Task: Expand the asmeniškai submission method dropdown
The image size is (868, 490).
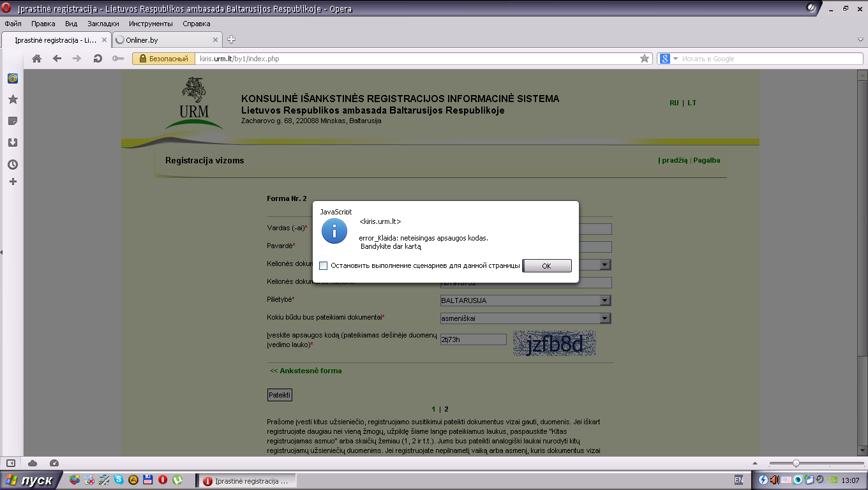Action: point(604,318)
